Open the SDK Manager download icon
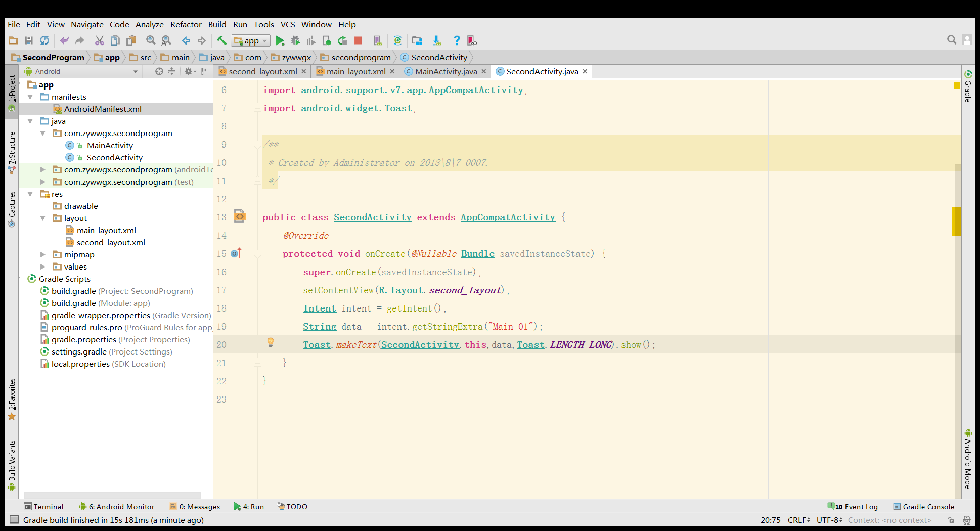The width and height of the screenshot is (980, 531). tap(436, 41)
